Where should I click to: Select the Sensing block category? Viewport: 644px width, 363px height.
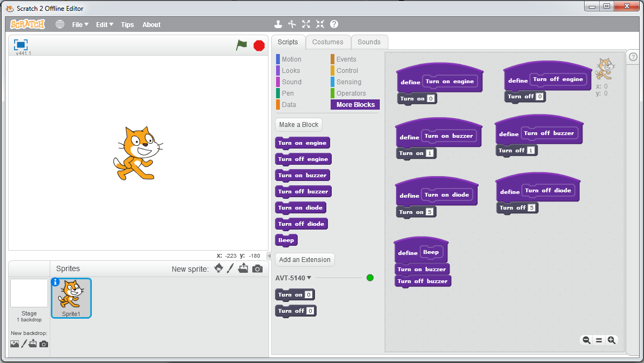tap(348, 82)
